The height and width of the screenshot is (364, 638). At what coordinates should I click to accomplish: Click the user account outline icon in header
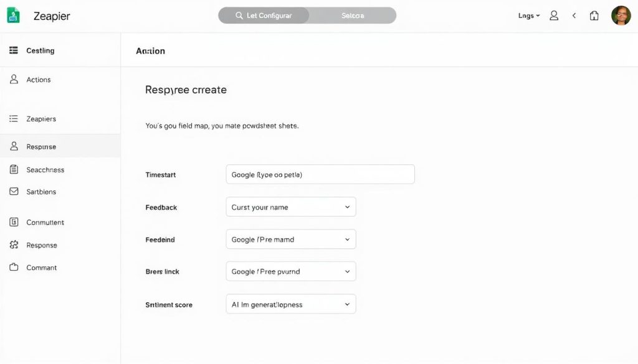[554, 16]
